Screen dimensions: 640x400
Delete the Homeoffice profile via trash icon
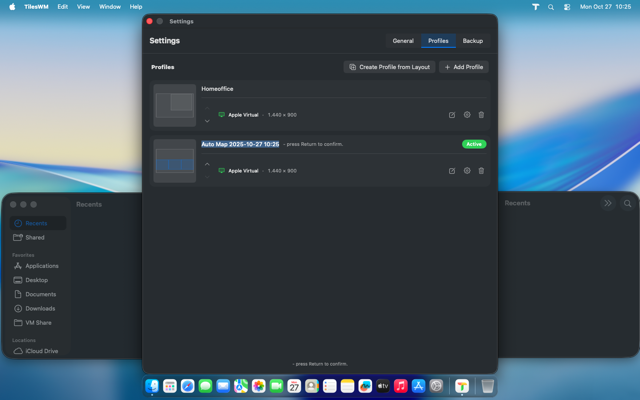click(481, 115)
